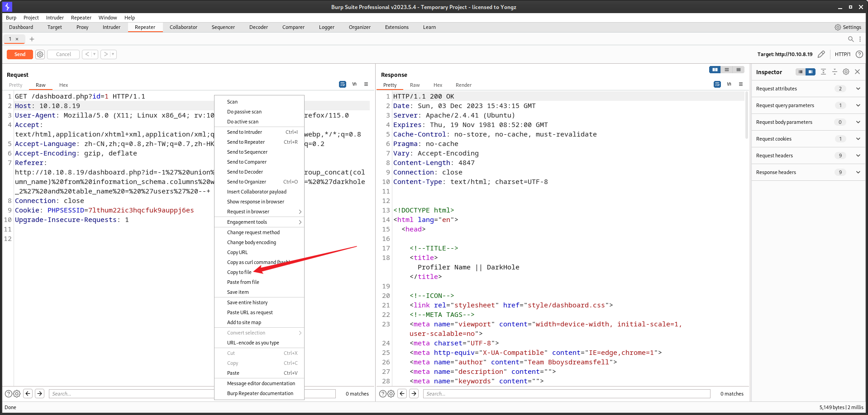868x415 pixels.
Task: Choose Copy as curl command entry
Action: [259, 262]
